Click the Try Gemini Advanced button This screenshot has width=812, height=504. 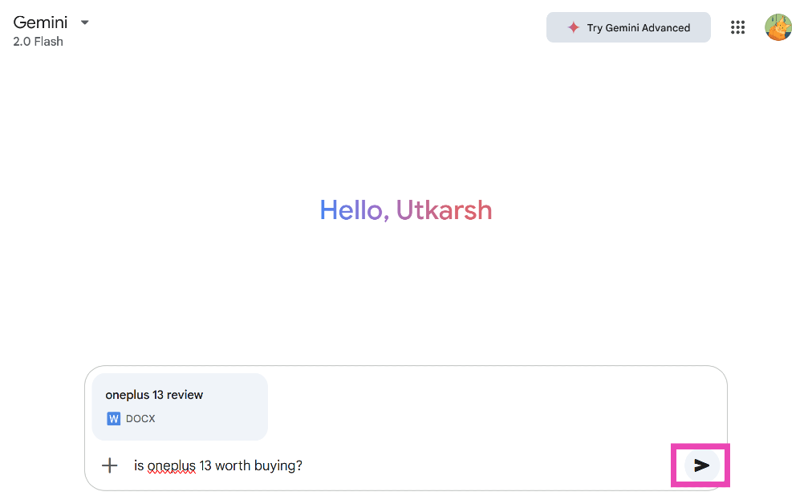click(x=628, y=27)
